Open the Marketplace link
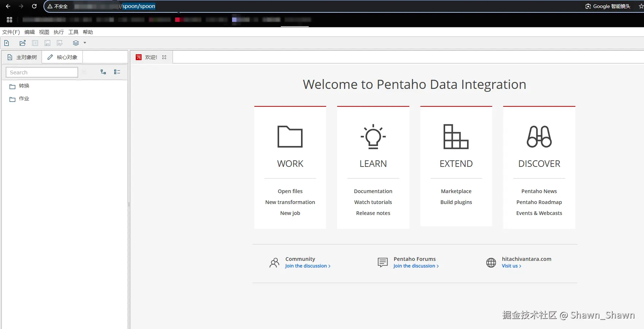The image size is (644, 329). coord(456,191)
